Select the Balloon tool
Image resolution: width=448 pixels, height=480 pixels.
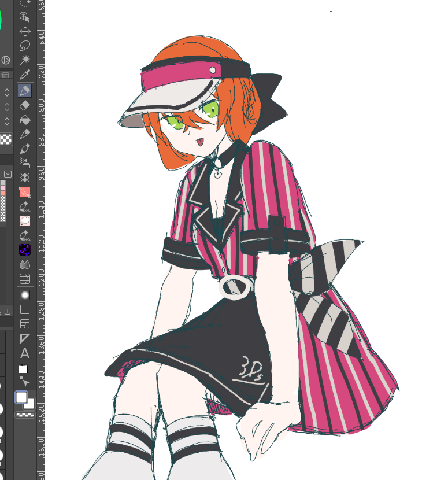23,369
